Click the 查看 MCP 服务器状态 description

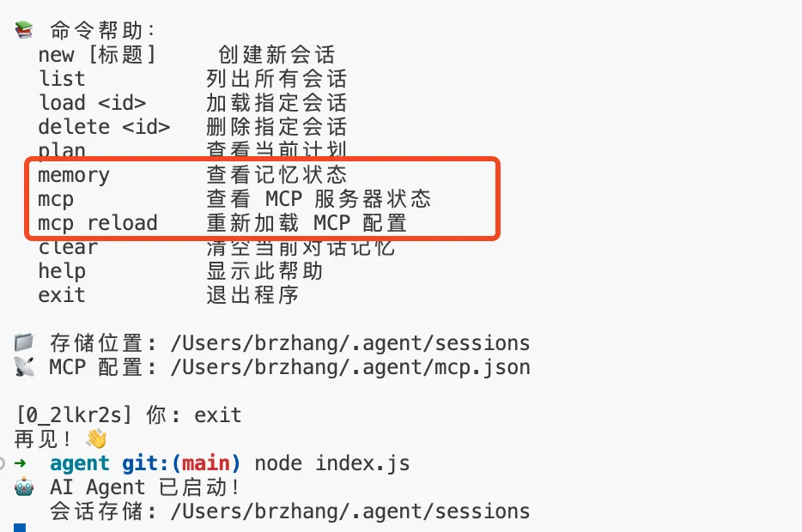pos(319,199)
